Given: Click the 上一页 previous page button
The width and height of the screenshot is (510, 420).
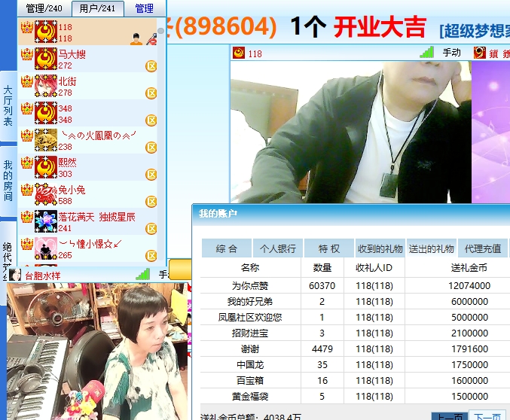Looking at the screenshot, I should click(x=449, y=417).
